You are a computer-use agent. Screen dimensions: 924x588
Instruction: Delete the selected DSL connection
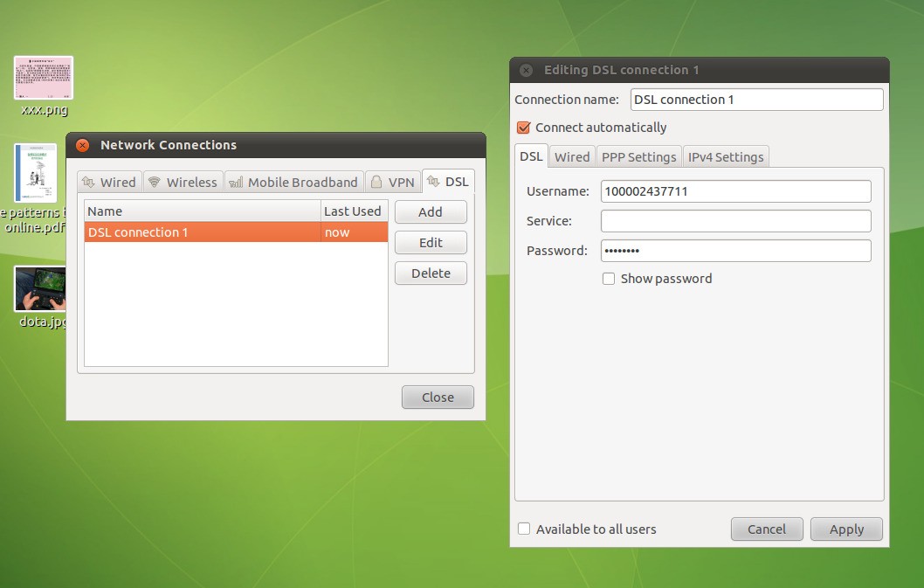tap(431, 273)
